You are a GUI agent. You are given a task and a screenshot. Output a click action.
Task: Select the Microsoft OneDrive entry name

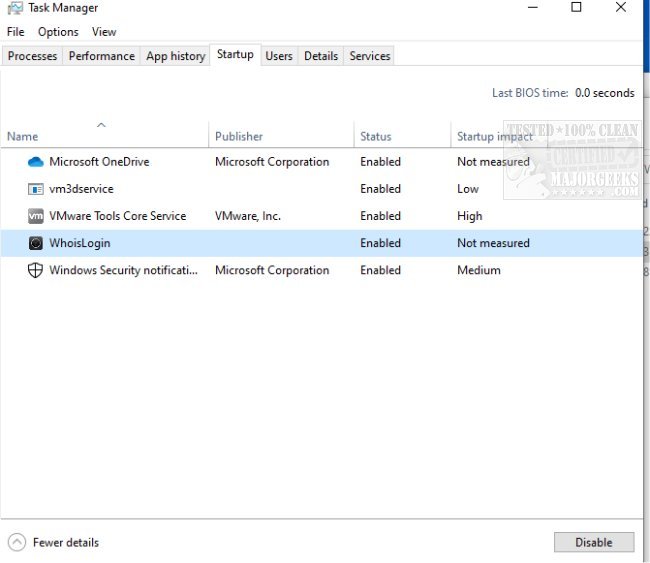click(99, 162)
